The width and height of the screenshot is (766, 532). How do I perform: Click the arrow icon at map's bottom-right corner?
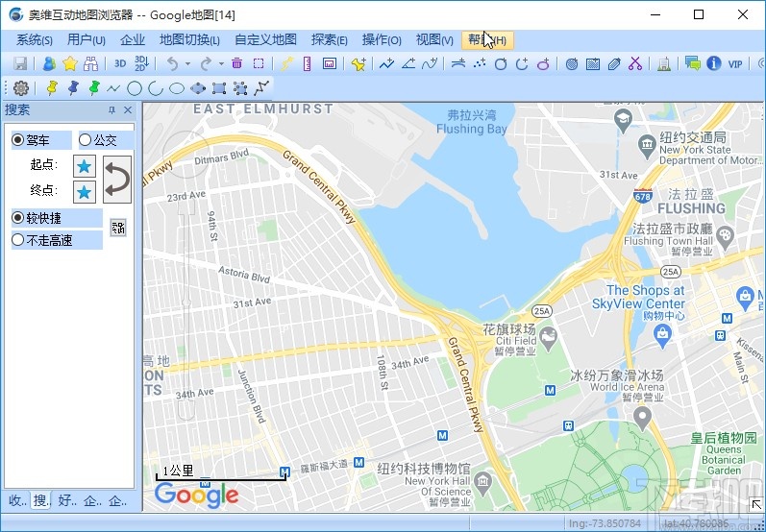755,505
